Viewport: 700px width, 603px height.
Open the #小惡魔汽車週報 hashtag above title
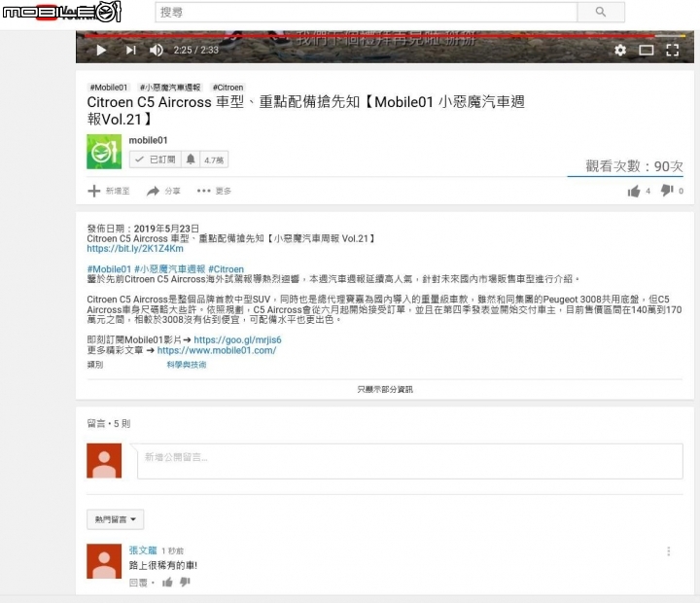point(169,88)
